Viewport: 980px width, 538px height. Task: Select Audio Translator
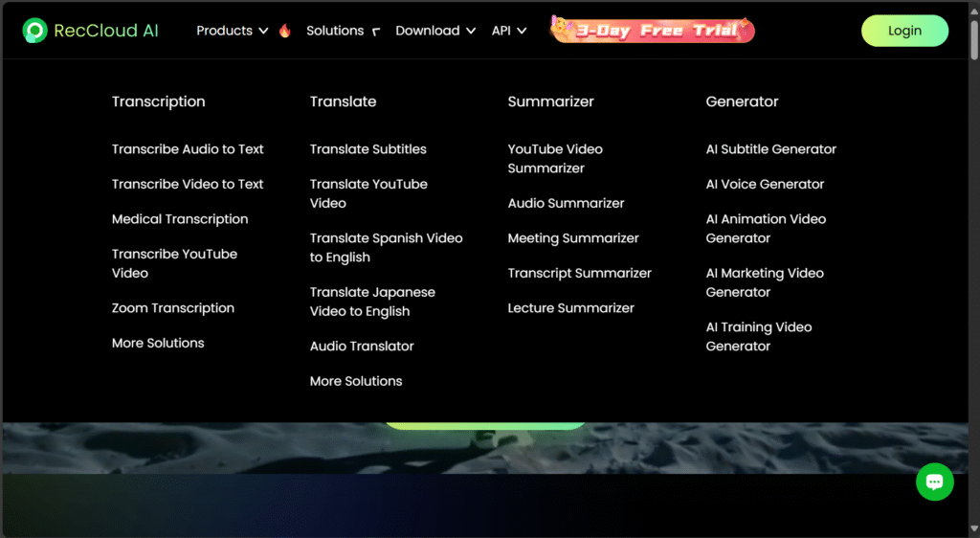[362, 347]
